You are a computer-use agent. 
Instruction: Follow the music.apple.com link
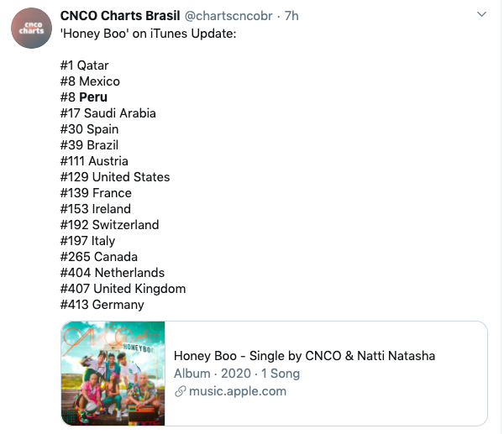[237, 391]
